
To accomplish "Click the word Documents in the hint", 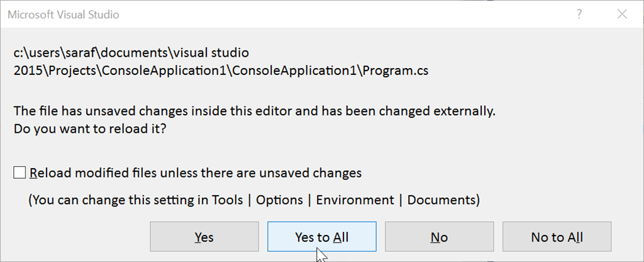I will 441,200.
